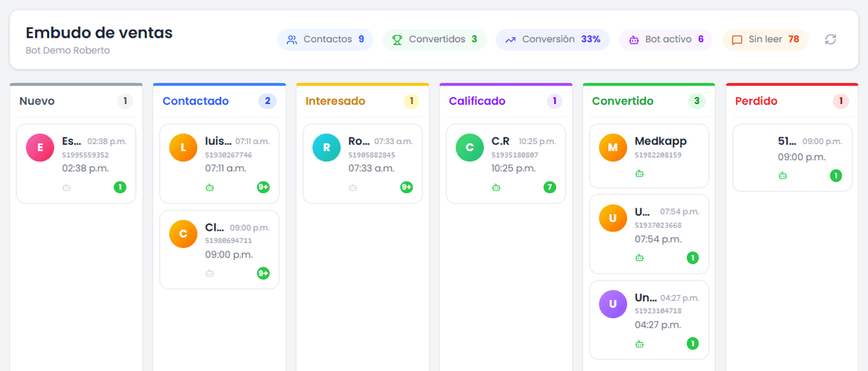Click bot icon on Perdido column card
Screen dimensions: 868x371
tap(783, 175)
